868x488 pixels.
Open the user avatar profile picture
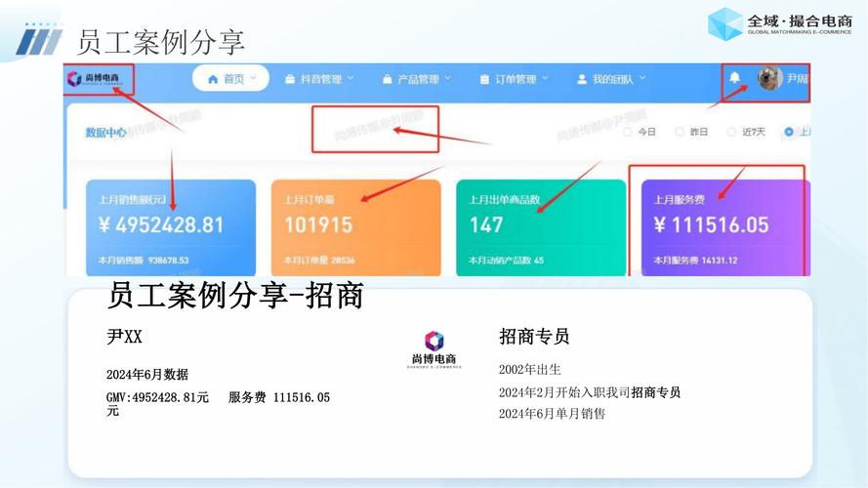770,78
